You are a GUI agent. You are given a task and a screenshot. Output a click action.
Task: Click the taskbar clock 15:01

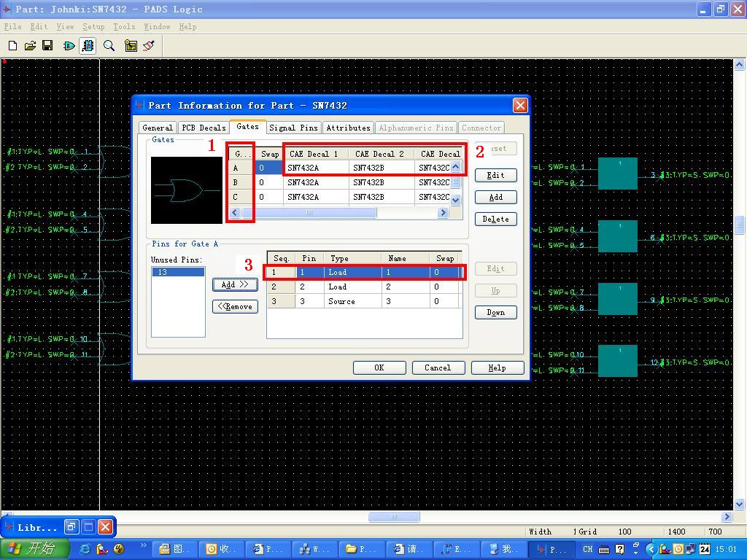[x=726, y=549]
